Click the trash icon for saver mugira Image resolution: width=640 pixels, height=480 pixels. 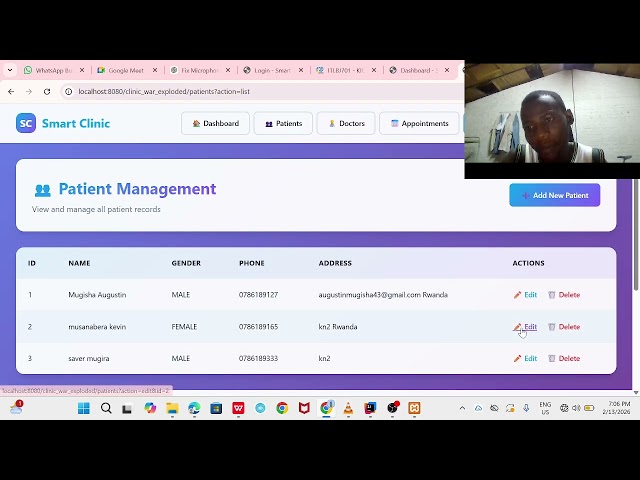pos(551,358)
